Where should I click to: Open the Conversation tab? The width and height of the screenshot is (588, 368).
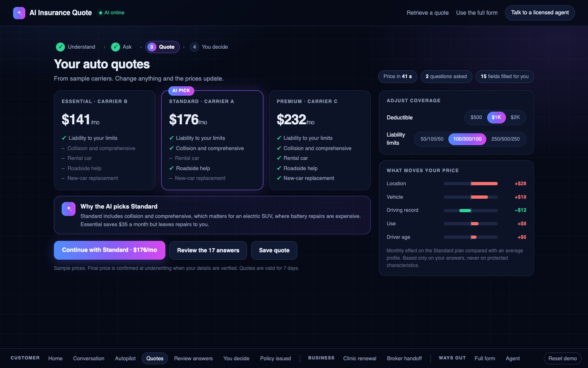tap(89, 358)
